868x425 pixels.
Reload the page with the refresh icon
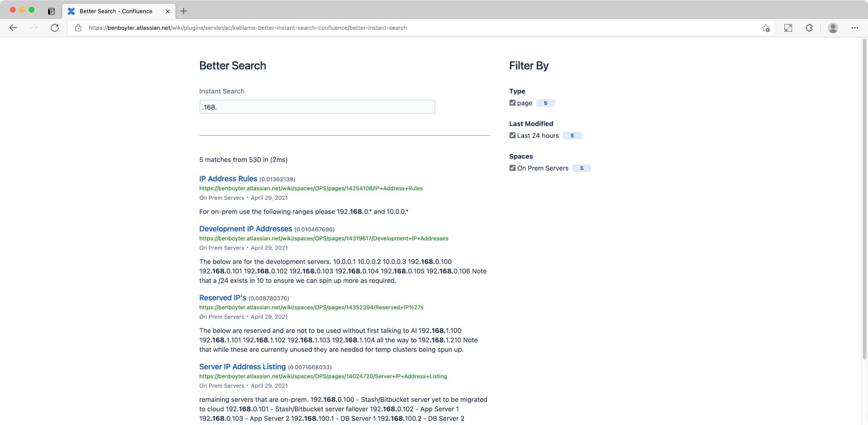pyautogui.click(x=55, y=28)
